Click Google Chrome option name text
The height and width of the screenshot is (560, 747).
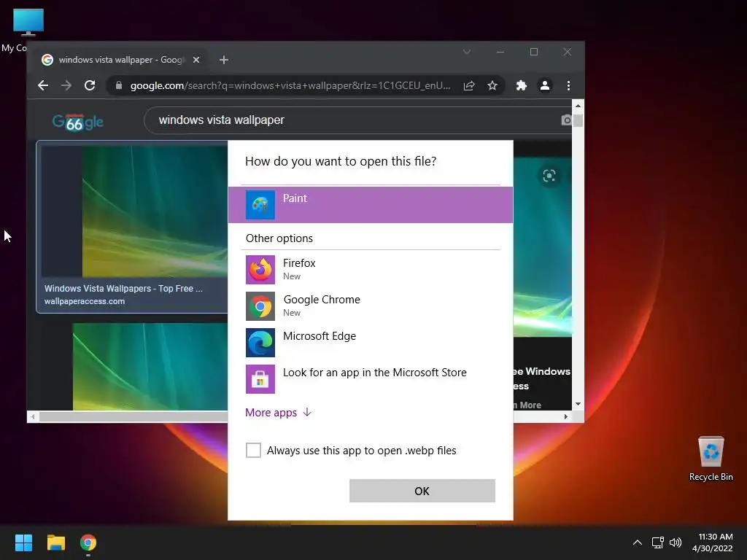click(x=322, y=300)
